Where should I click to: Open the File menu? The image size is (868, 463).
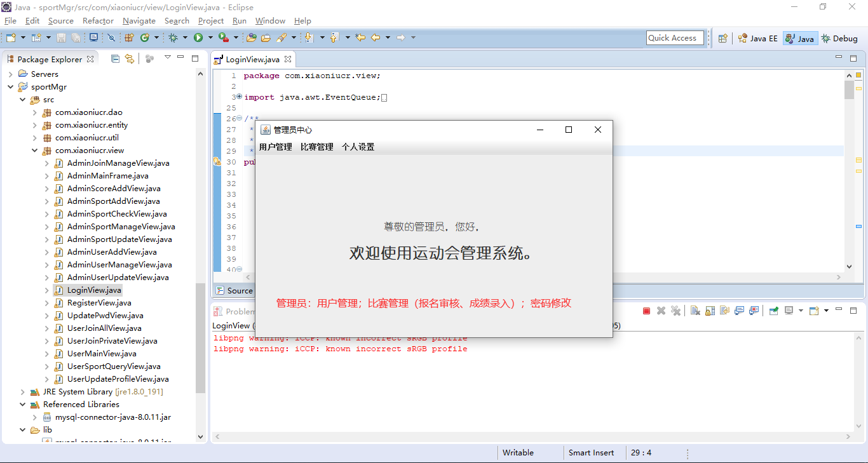10,21
